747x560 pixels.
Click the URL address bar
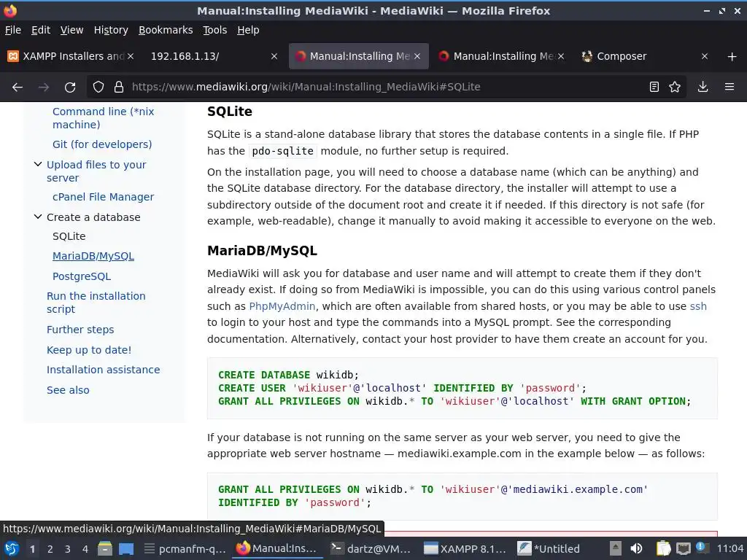(x=386, y=87)
